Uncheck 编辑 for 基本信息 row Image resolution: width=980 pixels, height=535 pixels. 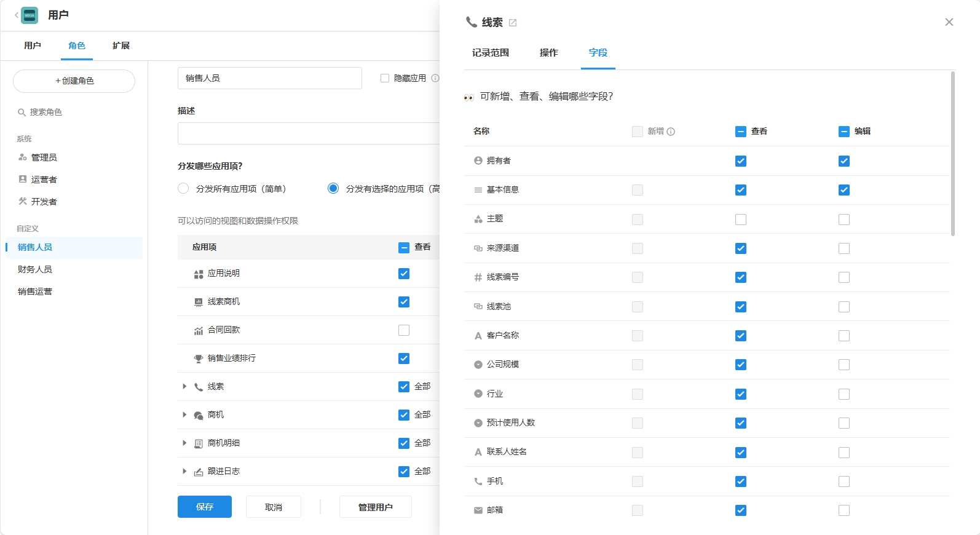pyautogui.click(x=844, y=190)
